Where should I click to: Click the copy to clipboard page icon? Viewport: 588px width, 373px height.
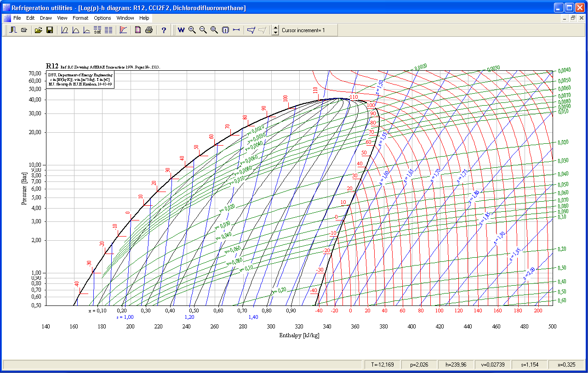(x=138, y=30)
